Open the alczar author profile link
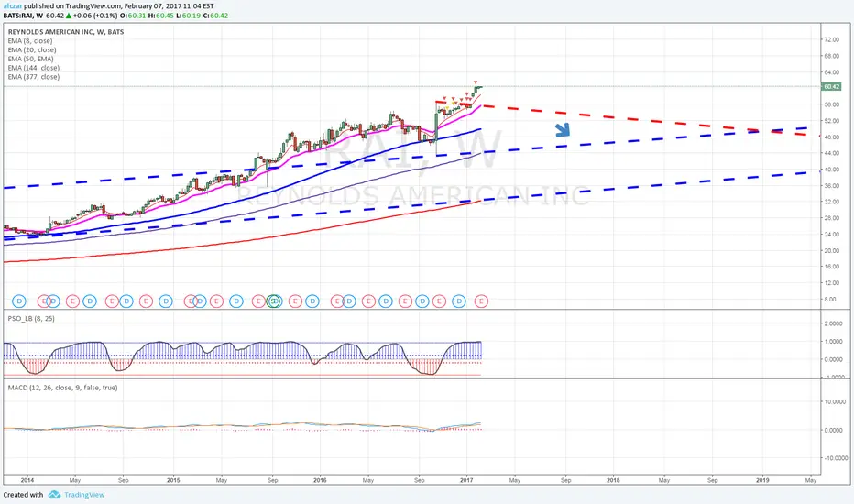The image size is (854, 504). coord(13,6)
